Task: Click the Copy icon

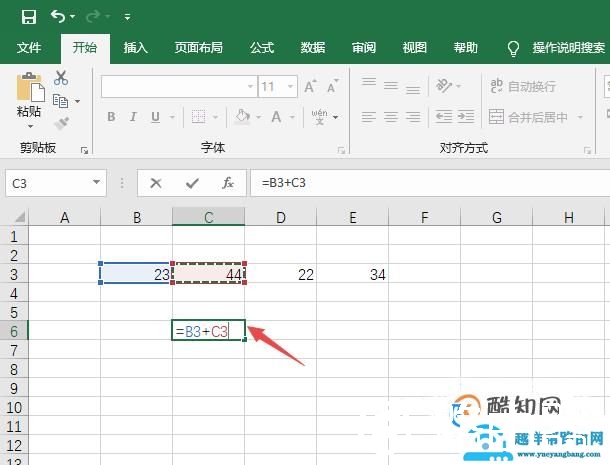Action: 60,101
